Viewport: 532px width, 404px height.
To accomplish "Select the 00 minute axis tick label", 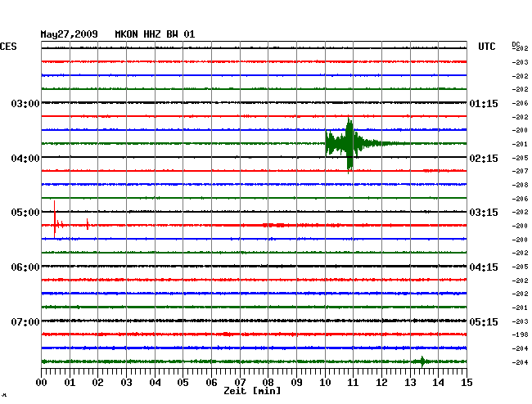I will (42, 382).
